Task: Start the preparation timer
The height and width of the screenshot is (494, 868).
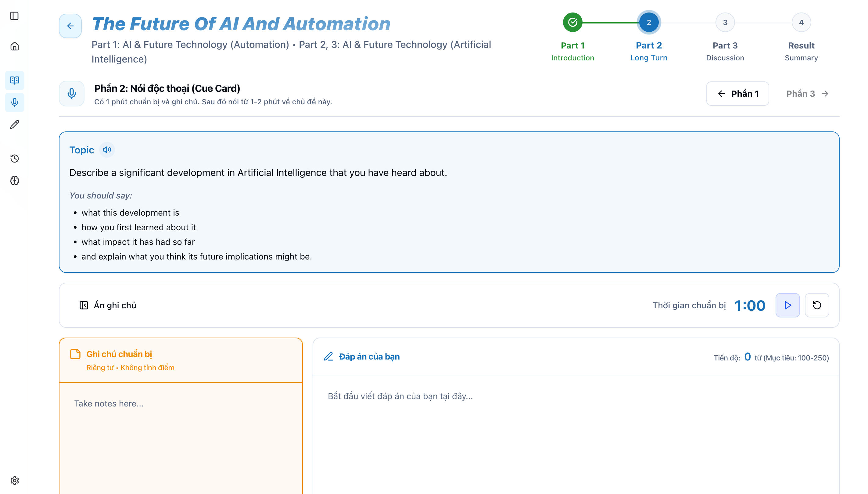Action: [787, 305]
